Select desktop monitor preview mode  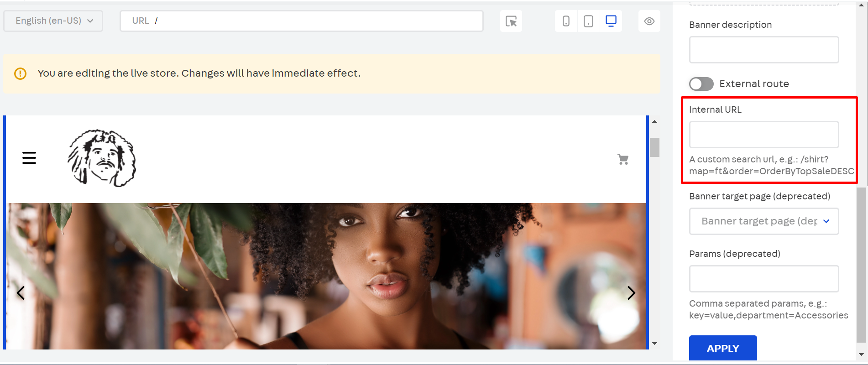(x=611, y=21)
